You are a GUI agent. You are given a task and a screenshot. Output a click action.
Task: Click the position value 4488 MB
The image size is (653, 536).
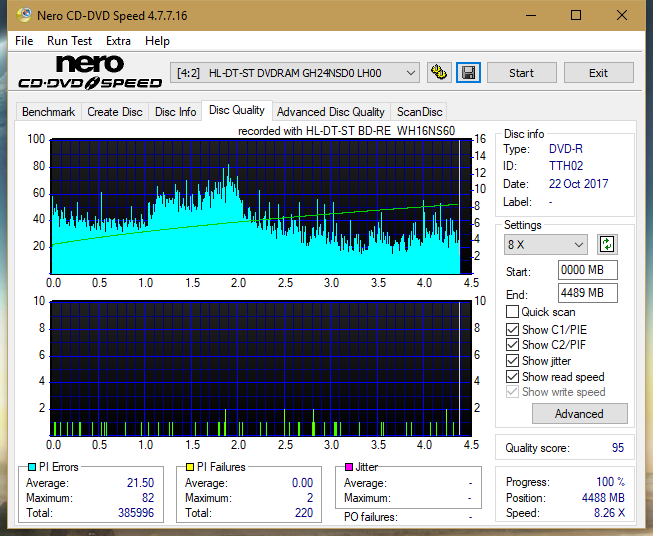pos(603,498)
